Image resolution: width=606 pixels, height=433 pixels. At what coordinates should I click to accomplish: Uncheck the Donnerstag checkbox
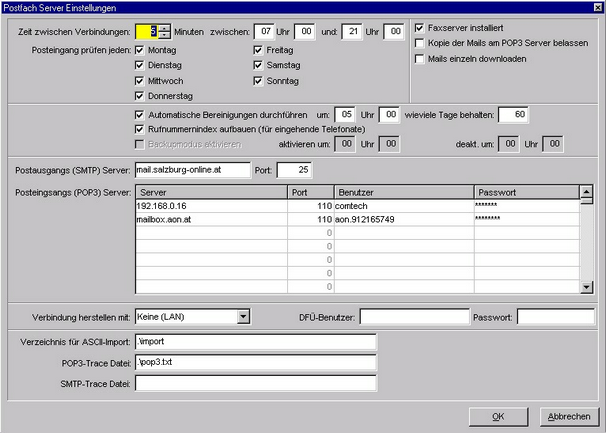[140, 96]
